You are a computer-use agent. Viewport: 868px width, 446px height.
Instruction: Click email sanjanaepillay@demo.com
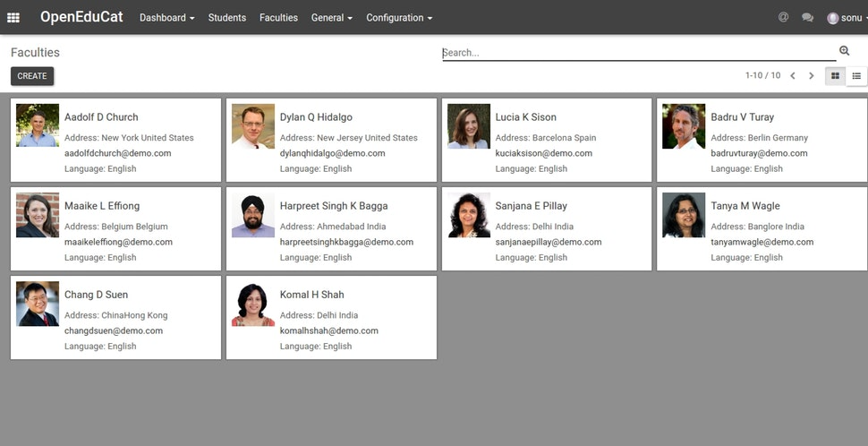pos(549,242)
